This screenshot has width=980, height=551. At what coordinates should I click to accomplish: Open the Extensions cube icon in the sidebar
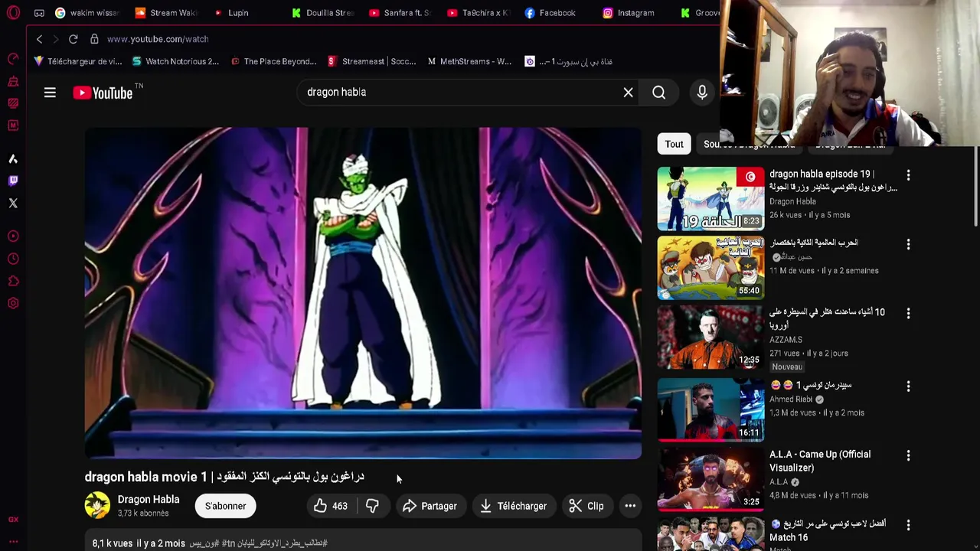[x=13, y=281]
